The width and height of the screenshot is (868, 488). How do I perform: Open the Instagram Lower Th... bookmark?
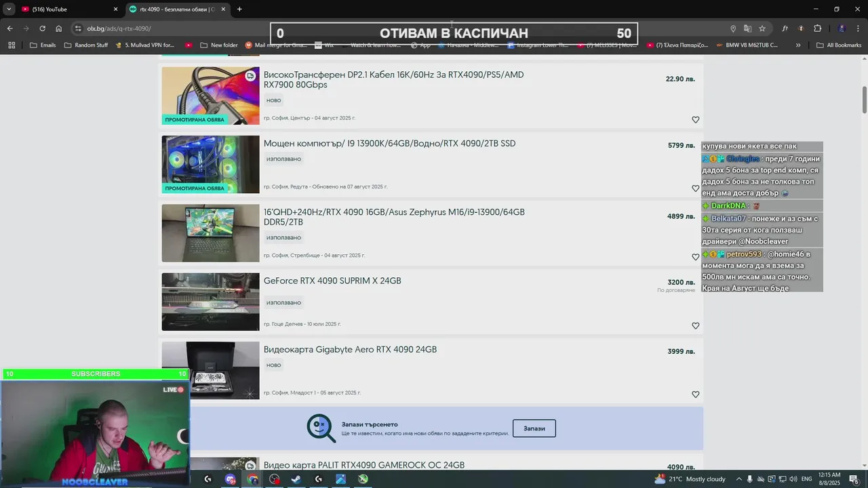coord(537,45)
